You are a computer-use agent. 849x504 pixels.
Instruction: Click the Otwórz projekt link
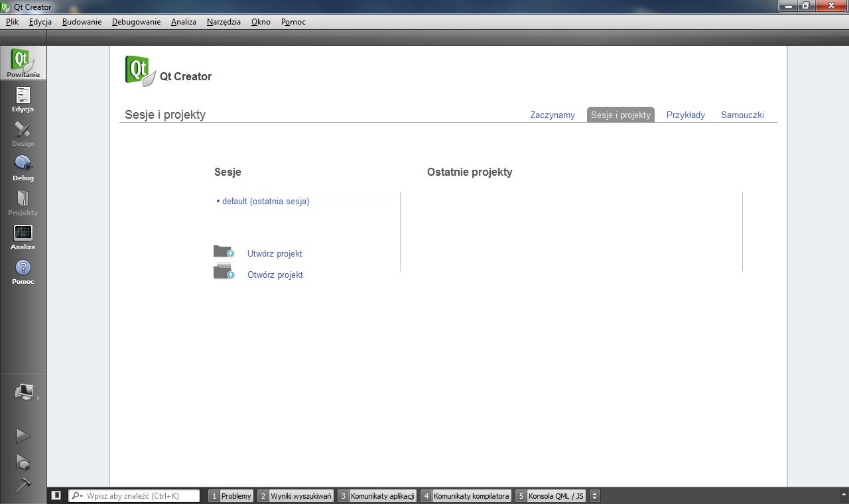pyautogui.click(x=275, y=275)
